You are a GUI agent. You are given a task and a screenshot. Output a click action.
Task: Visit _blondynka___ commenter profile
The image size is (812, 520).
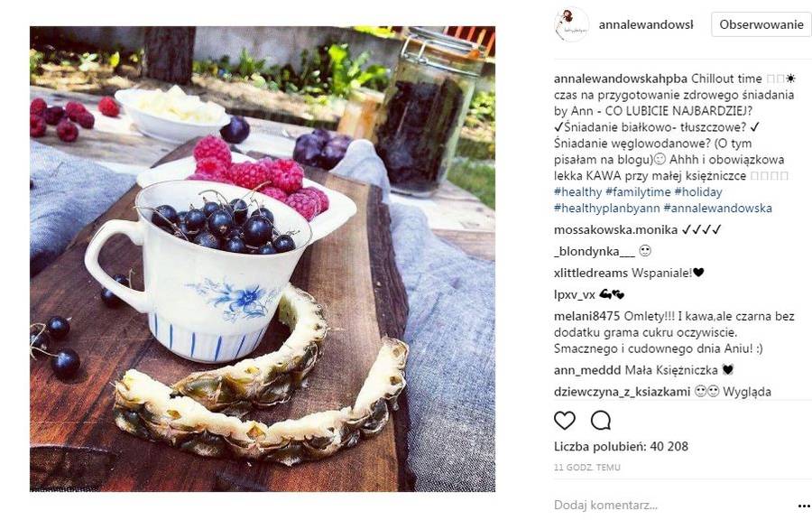click(595, 252)
